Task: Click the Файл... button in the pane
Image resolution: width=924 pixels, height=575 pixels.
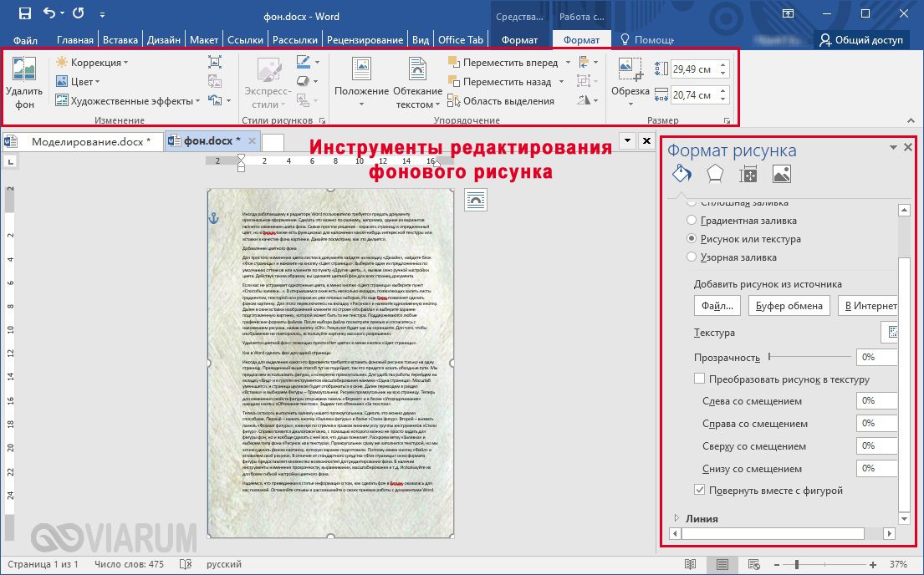Action: click(717, 305)
